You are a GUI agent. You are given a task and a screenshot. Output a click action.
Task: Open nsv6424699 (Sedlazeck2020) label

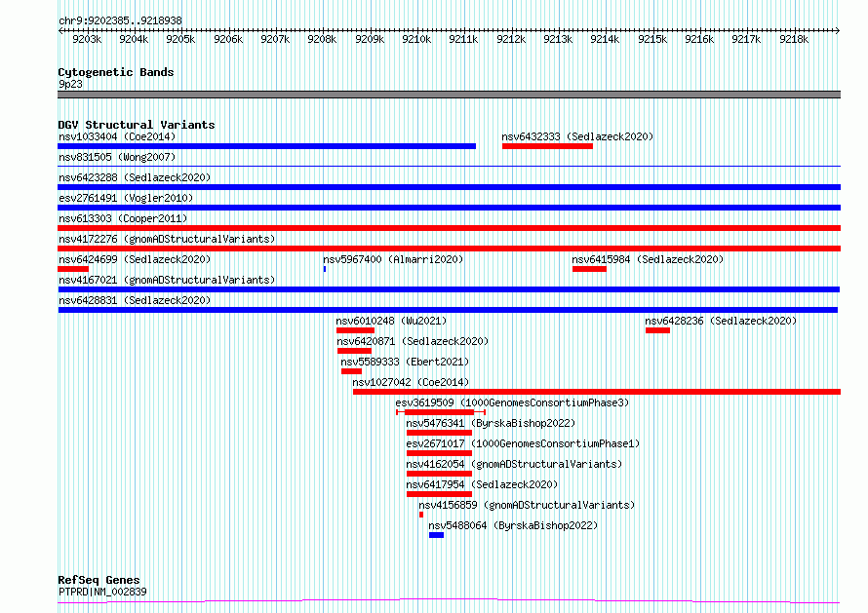point(135,259)
